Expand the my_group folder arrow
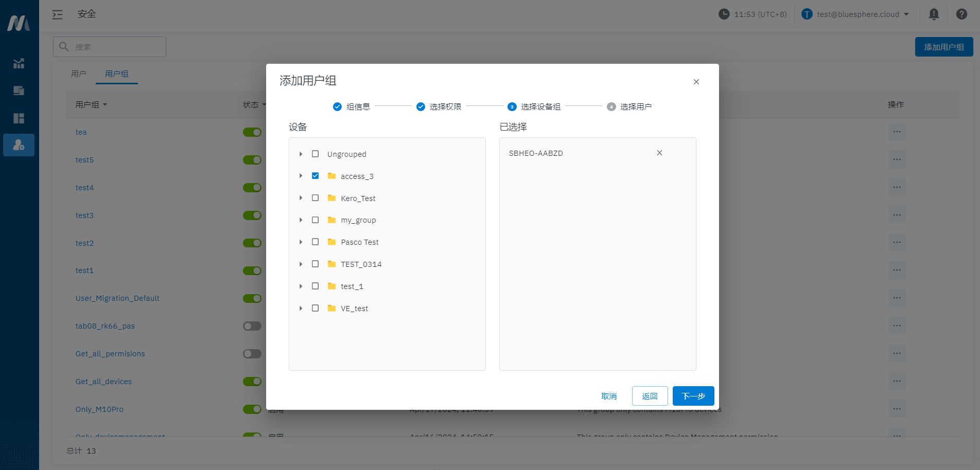The image size is (980, 470). (301, 220)
